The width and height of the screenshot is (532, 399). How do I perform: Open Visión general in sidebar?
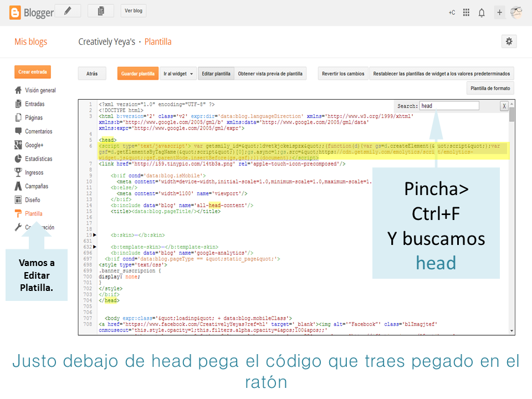[x=40, y=90]
